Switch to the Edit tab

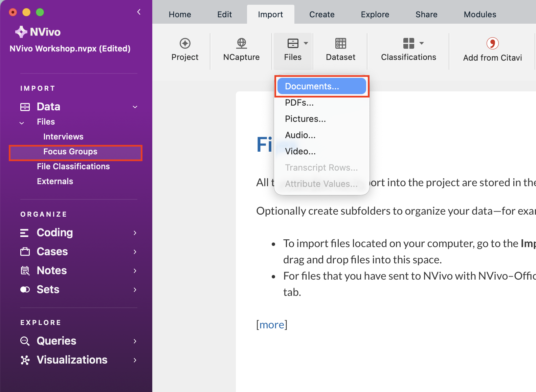225,15
